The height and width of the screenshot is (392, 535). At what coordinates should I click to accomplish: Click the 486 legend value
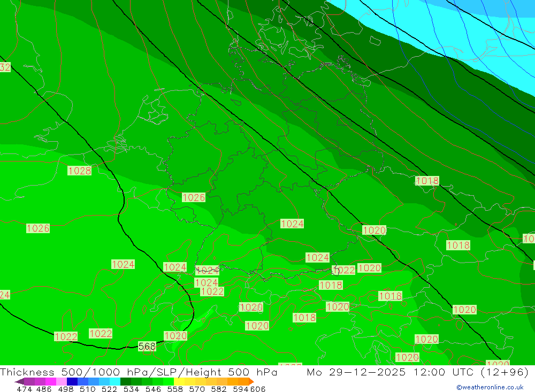(x=44, y=389)
